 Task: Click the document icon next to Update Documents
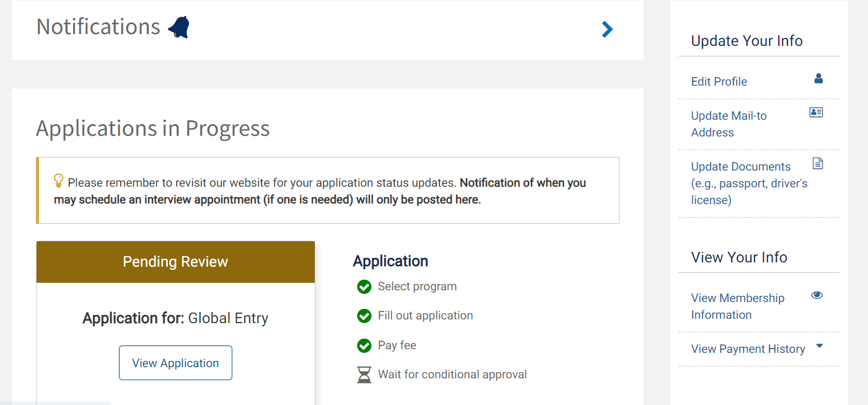pos(818,162)
